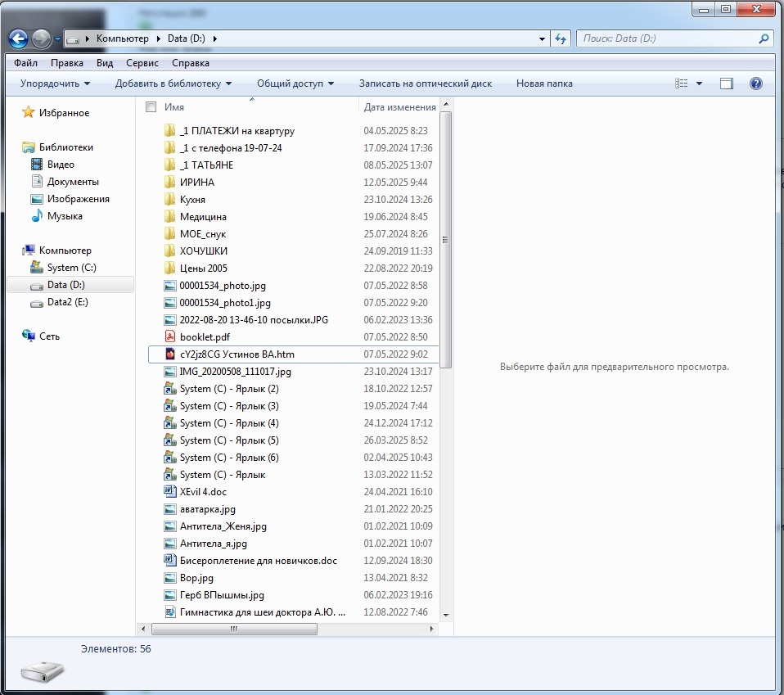Screen dimensions: 784x695
Task: Click the Библиотеки icon in the sidebar
Action: point(29,147)
